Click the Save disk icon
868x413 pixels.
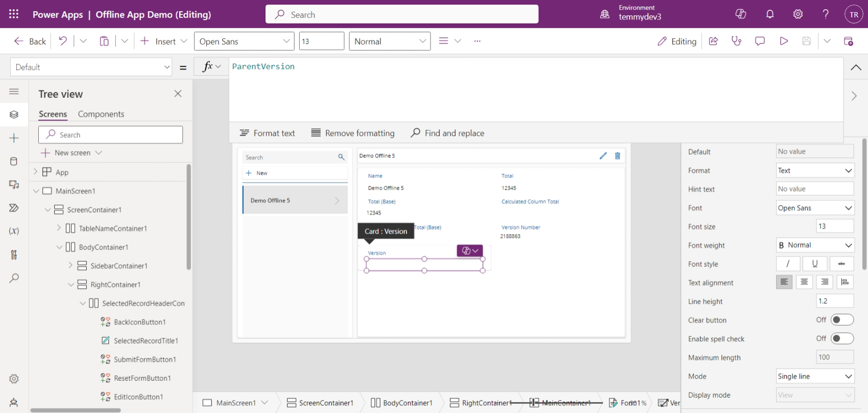807,41
